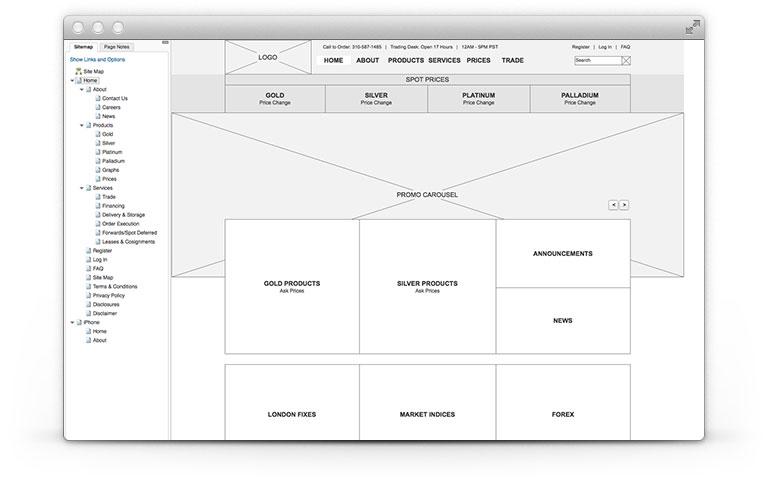Open ABOUT in the navigation bar

click(368, 60)
